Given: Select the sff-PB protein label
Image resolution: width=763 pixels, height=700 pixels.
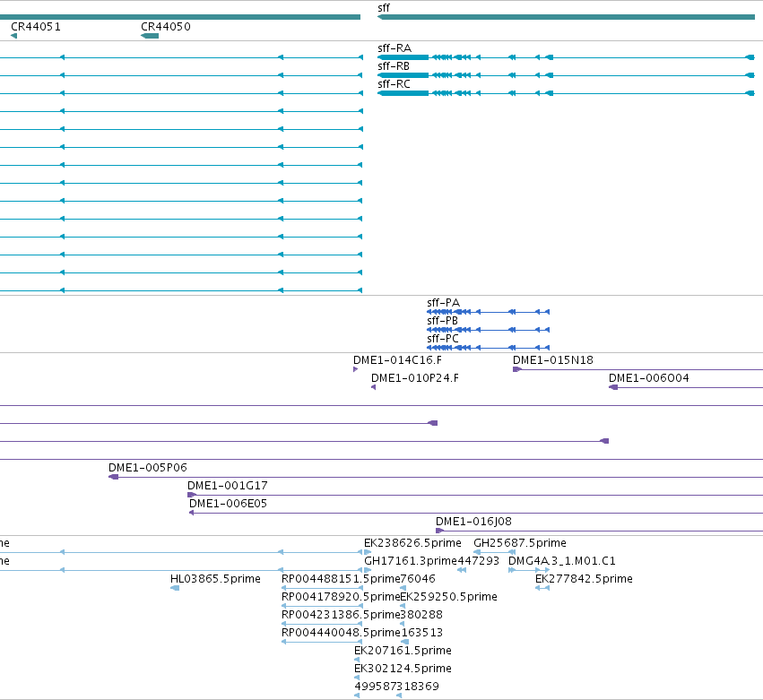Looking at the screenshot, I should [442, 321].
